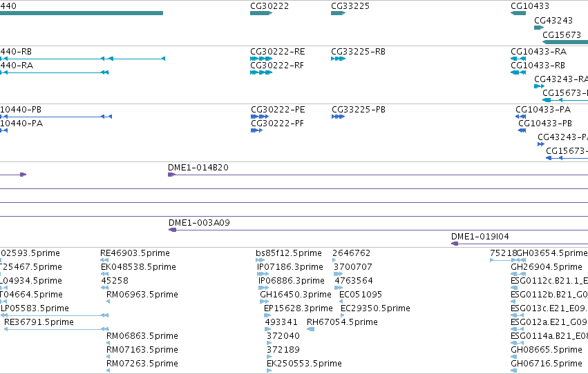
Task: Click transcript CG33225-RB
Action: click(338, 59)
